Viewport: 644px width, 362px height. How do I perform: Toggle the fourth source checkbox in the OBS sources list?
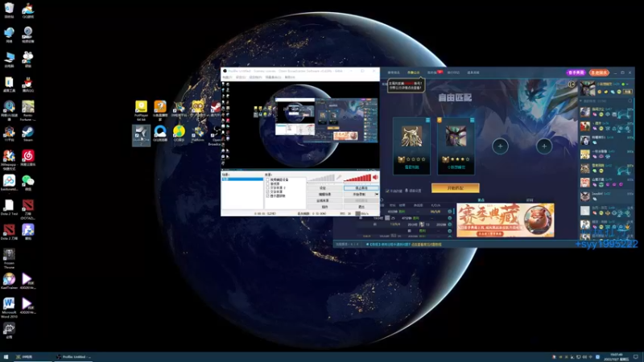click(268, 191)
